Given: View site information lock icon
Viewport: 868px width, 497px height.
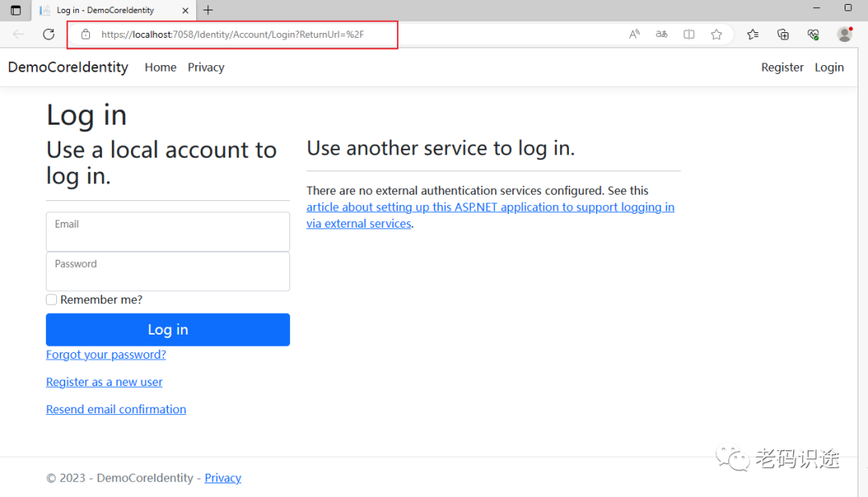Looking at the screenshot, I should 85,35.
